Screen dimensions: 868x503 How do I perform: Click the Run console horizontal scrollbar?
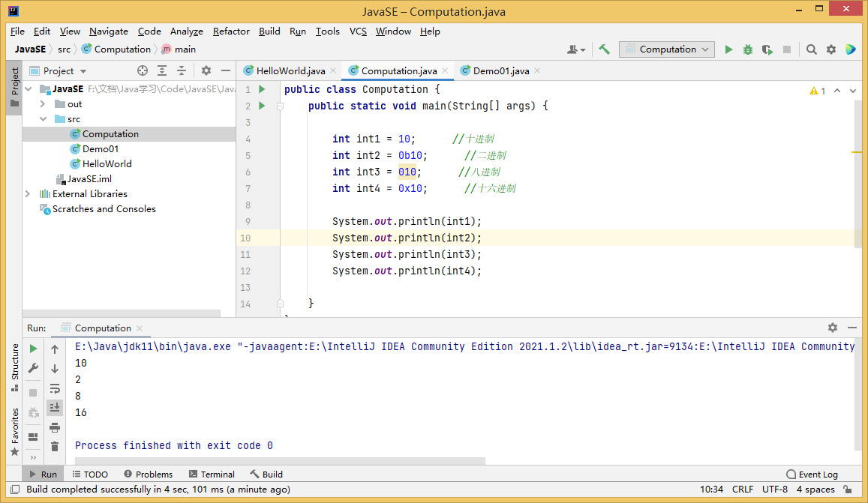279,461
